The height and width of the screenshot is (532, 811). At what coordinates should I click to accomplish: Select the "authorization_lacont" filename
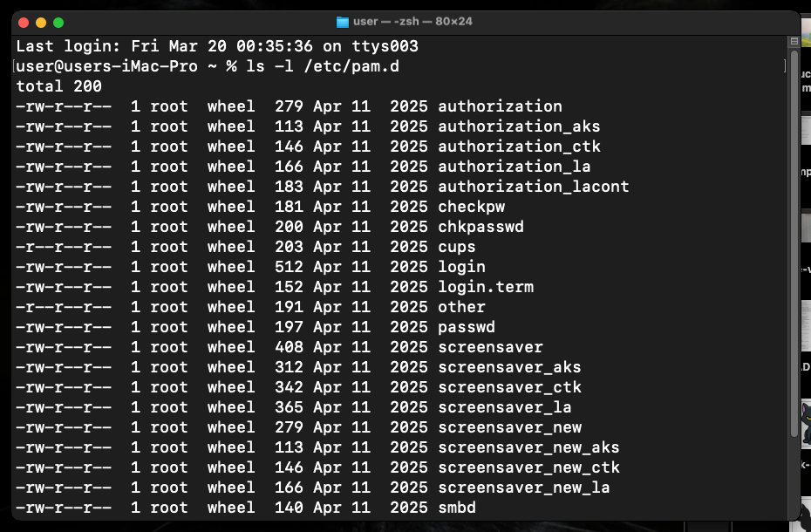pyautogui.click(x=533, y=186)
